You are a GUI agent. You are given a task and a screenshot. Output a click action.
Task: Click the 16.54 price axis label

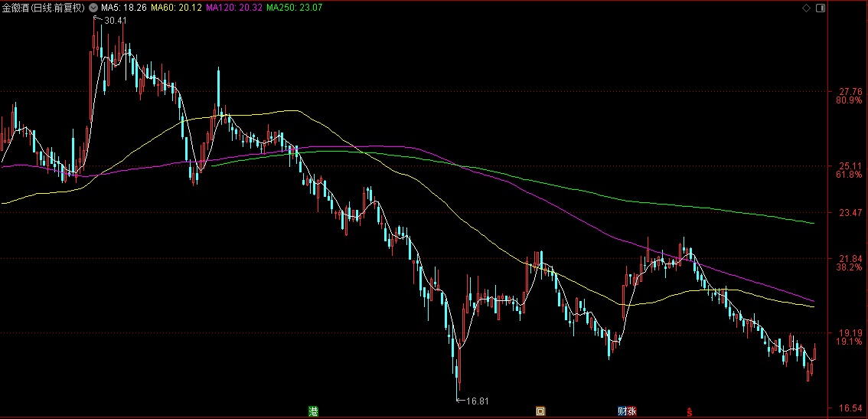coord(851,409)
